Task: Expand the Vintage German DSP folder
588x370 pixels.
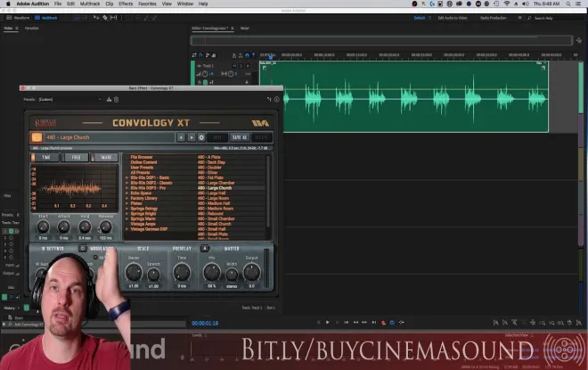Action: click(127, 229)
